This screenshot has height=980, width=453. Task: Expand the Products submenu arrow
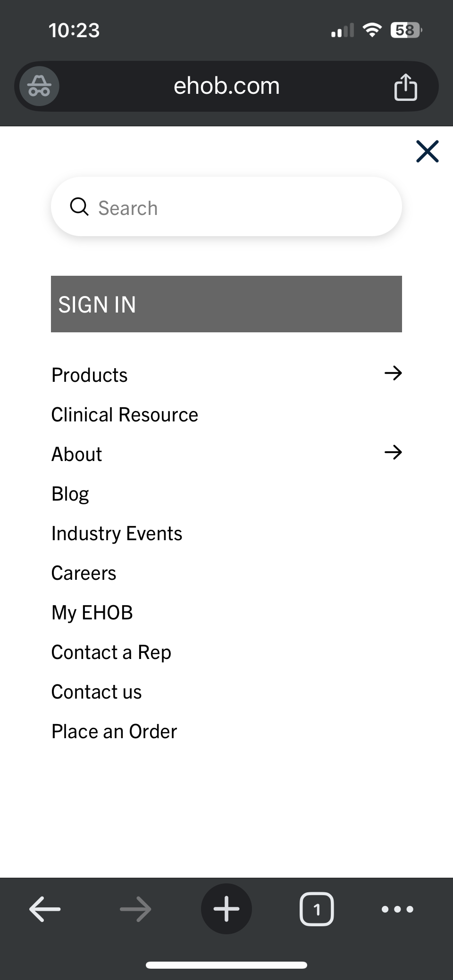(x=393, y=373)
